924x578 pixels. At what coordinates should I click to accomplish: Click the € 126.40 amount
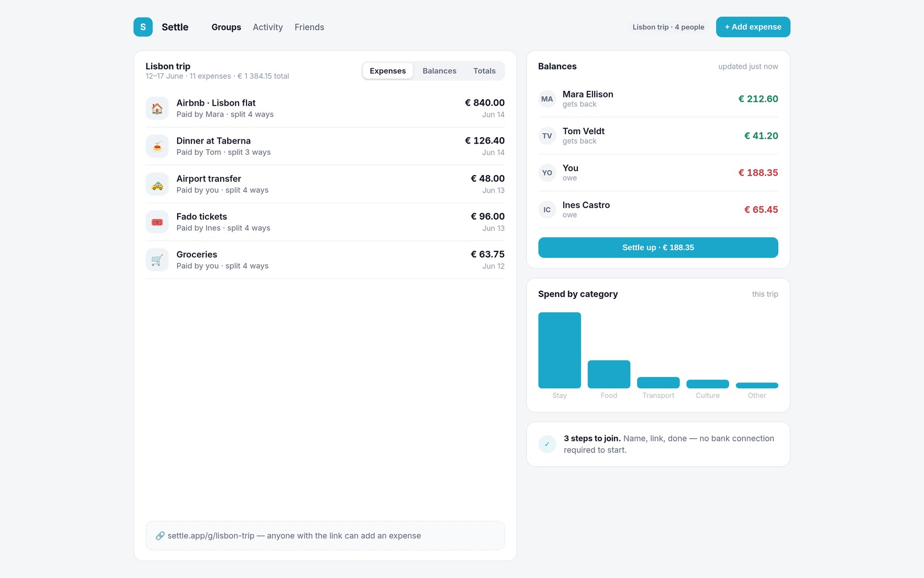pyautogui.click(x=485, y=141)
